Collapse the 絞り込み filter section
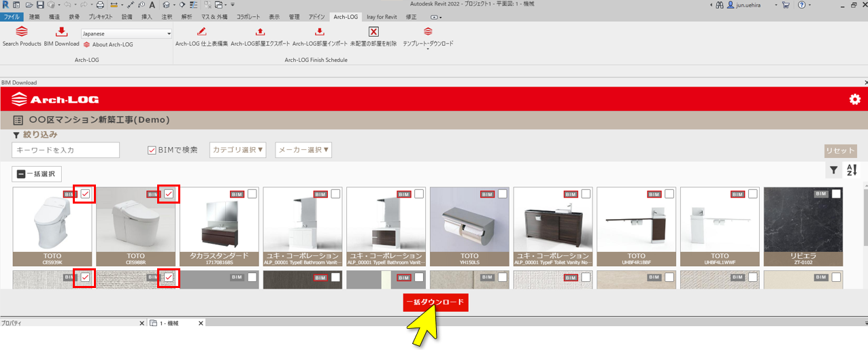 pyautogui.click(x=35, y=135)
